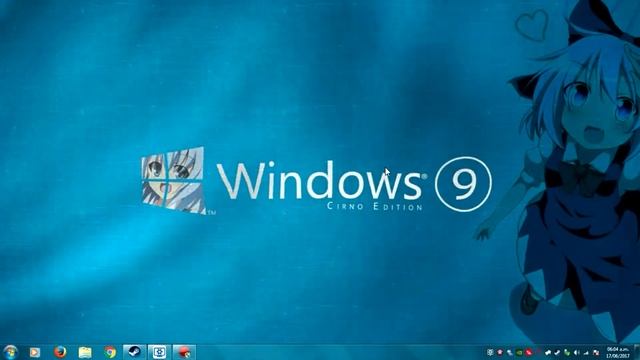Launch Google Chrome from taskbar
Viewport: 640px width, 360px height.
click(x=110, y=352)
